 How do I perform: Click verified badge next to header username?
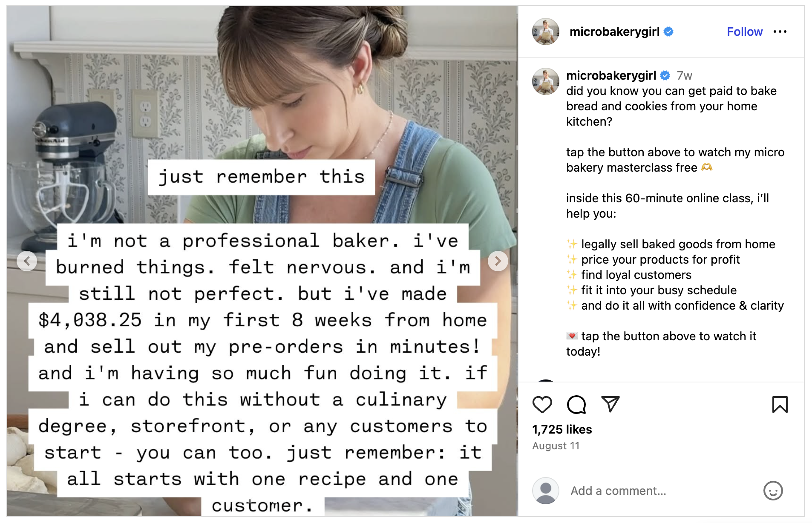click(x=668, y=32)
